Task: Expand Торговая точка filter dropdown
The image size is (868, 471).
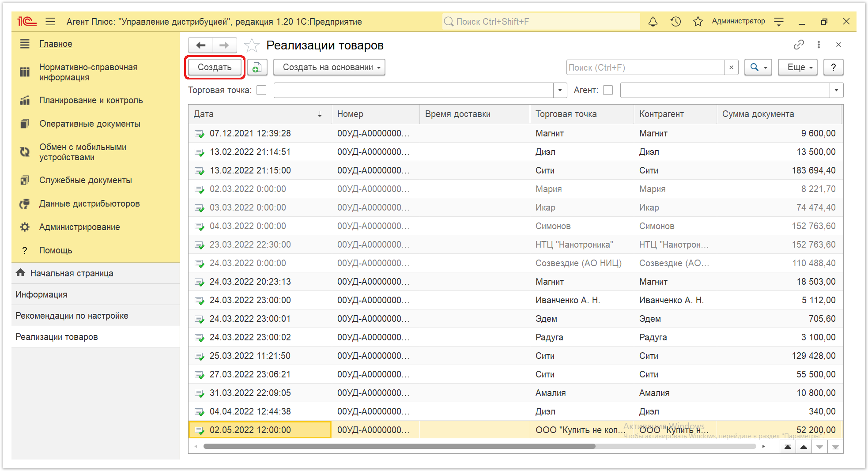Action: [x=560, y=90]
